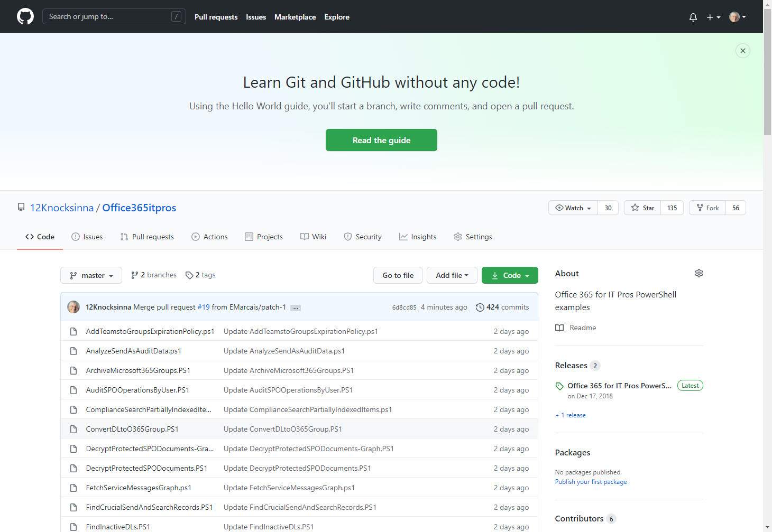This screenshot has height=532, width=772.
Task: Open the user avatar menu
Action: (738, 17)
